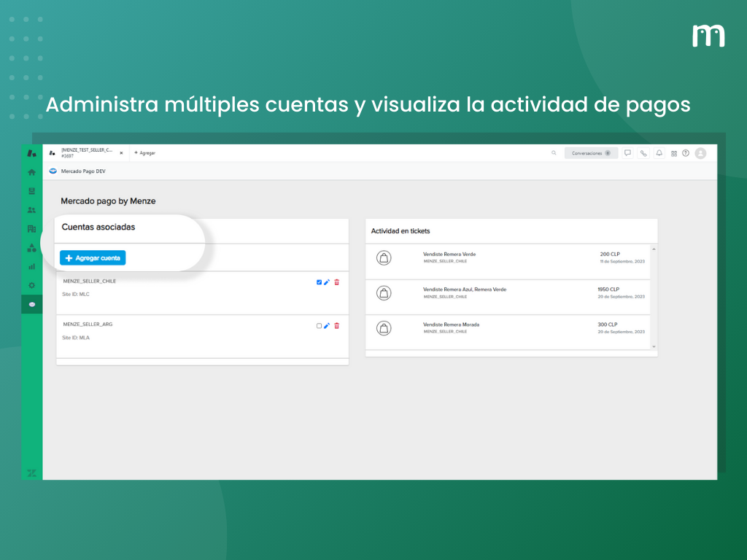Open the notifications bell icon
The height and width of the screenshot is (560, 747).
[x=659, y=153]
